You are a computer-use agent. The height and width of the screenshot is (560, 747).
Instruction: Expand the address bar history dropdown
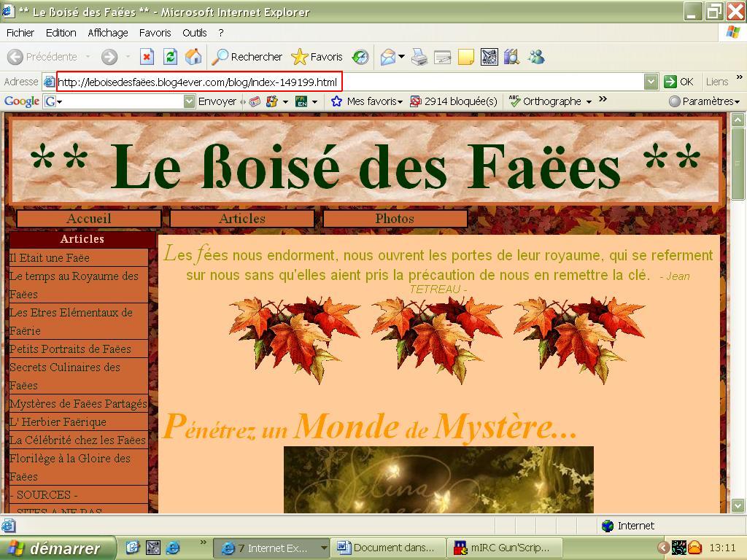pyautogui.click(x=651, y=82)
